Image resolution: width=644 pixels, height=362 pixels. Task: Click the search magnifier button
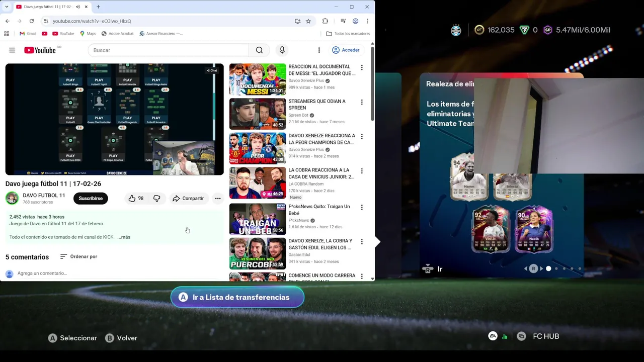[x=259, y=50]
